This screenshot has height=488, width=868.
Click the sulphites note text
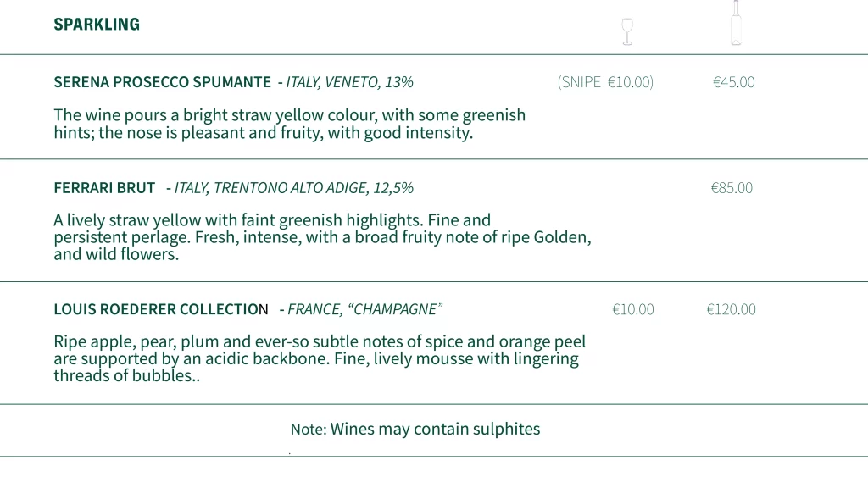[415, 429]
